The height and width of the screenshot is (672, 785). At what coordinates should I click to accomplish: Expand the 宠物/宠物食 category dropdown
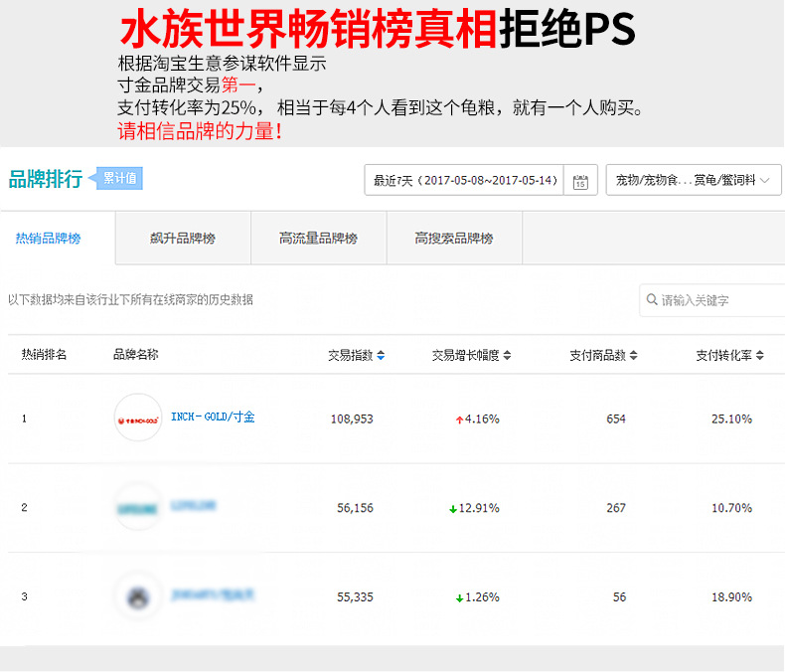pyautogui.click(x=693, y=180)
